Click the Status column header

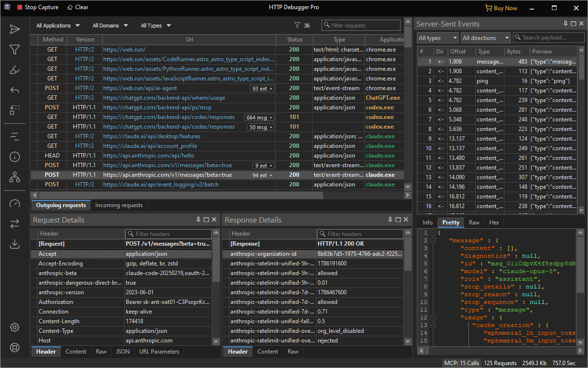click(x=294, y=39)
